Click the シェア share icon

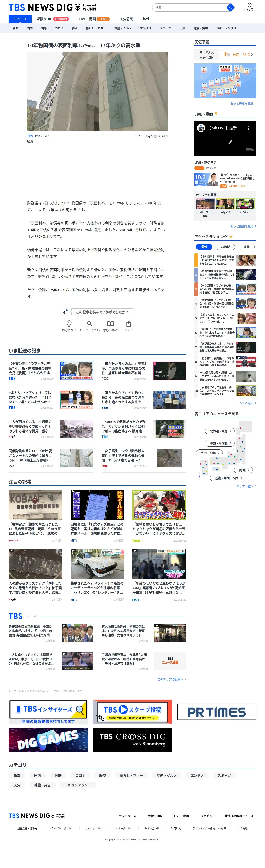pos(128,323)
